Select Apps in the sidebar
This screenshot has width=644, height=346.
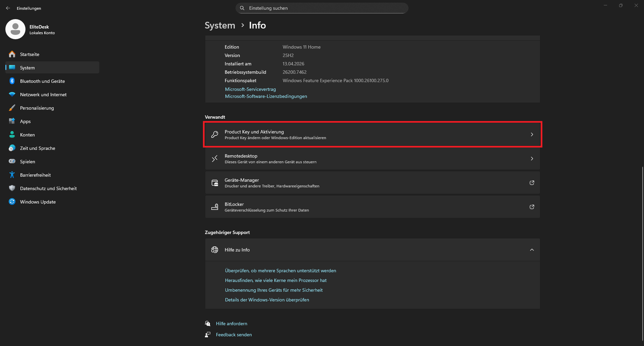coord(52,121)
